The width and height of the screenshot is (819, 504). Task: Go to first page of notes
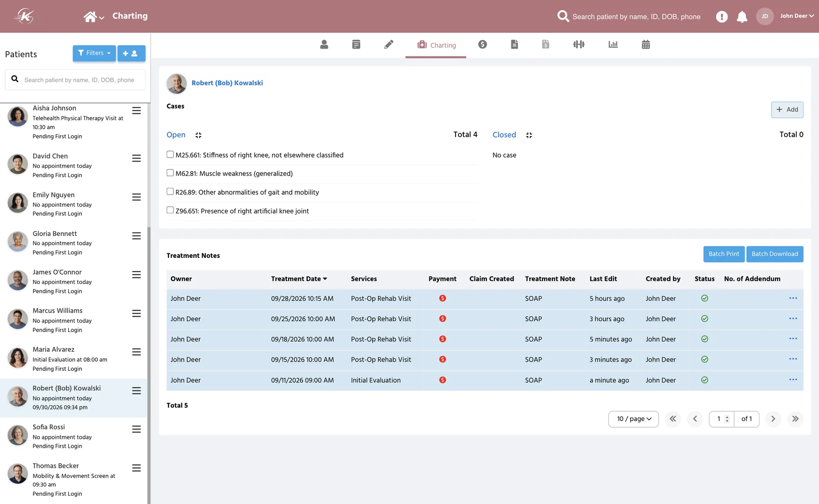point(673,419)
